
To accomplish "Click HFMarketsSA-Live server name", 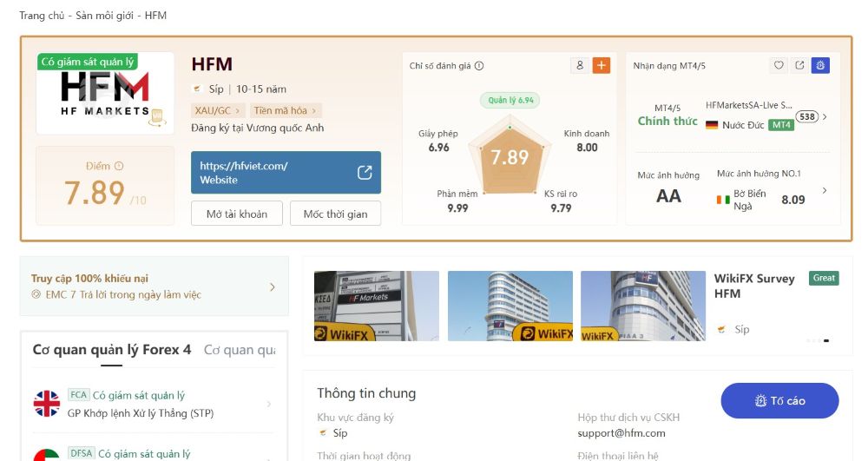I will (749, 105).
